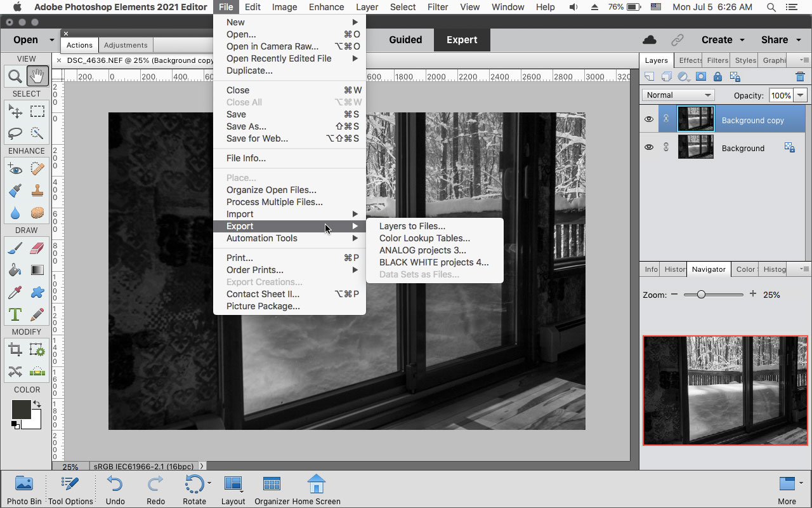
Task: Delete the selected layer with the trash icon
Action: 799,76
